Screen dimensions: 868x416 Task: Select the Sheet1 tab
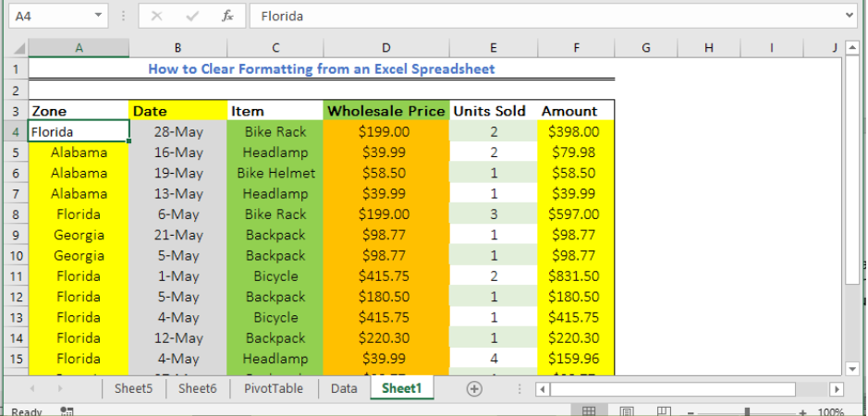(401, 389)
